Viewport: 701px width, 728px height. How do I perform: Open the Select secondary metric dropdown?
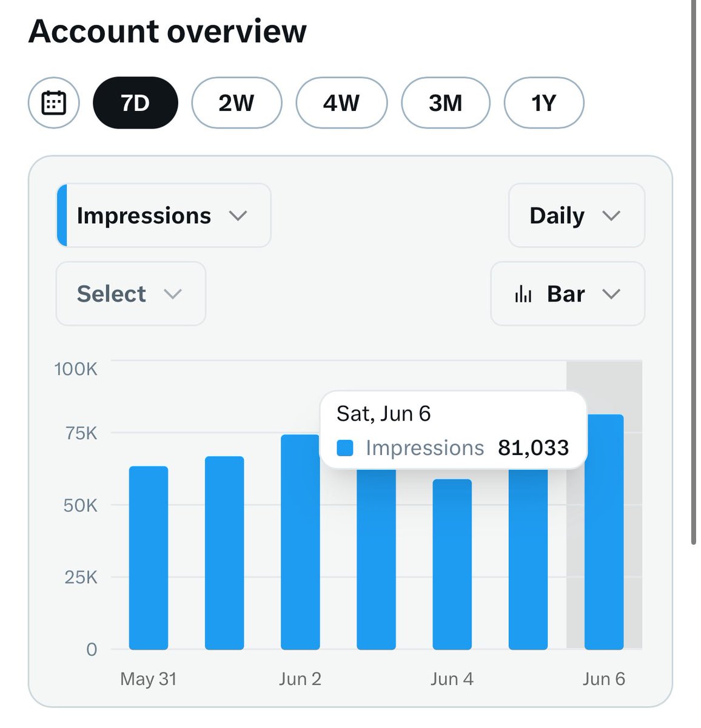[x=131, y=294]
